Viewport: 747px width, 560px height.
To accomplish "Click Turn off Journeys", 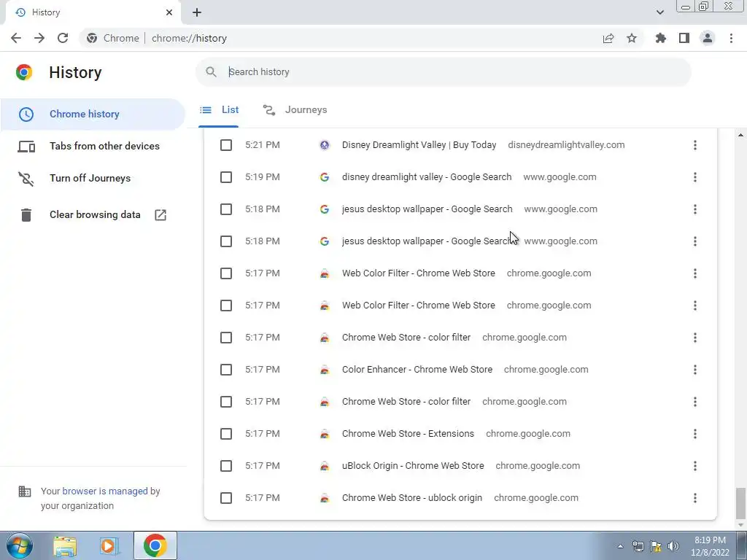I will tap(93, 178).
